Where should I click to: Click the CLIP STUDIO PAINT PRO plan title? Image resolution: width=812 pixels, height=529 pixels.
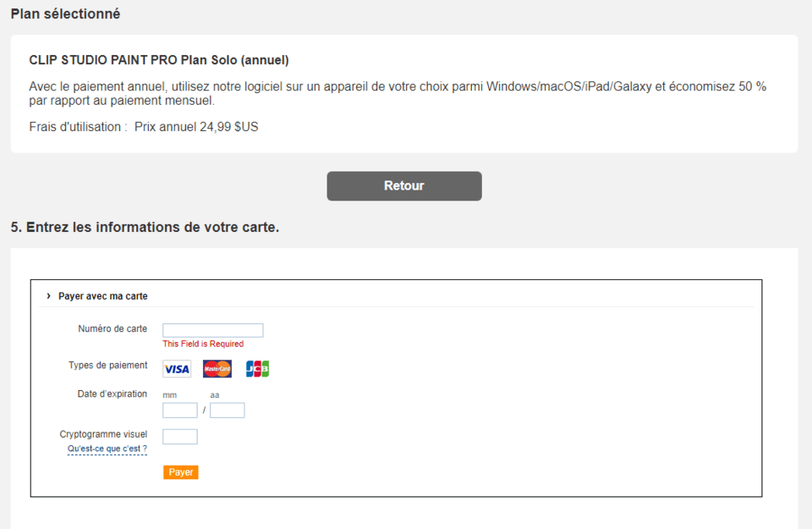(x=159, y=60)
